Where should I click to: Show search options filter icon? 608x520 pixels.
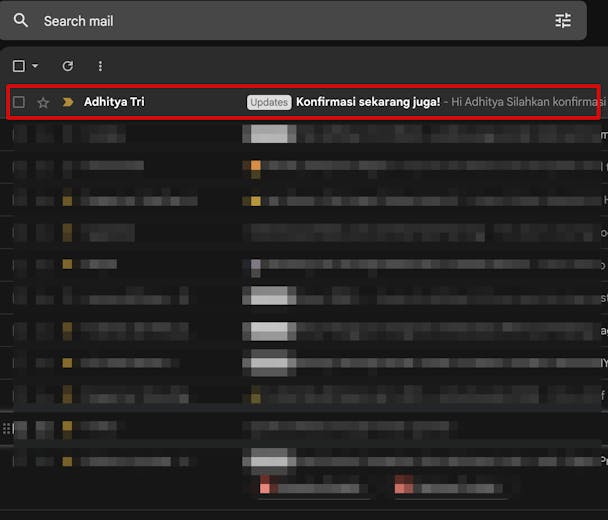coord(563,21)
